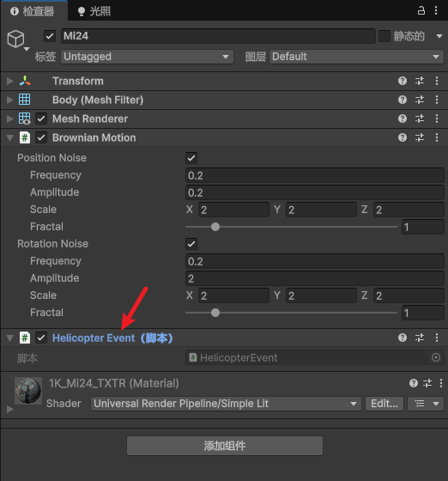
Task: Open the Inspector panel three-dot menu
Action: point(436,10)
